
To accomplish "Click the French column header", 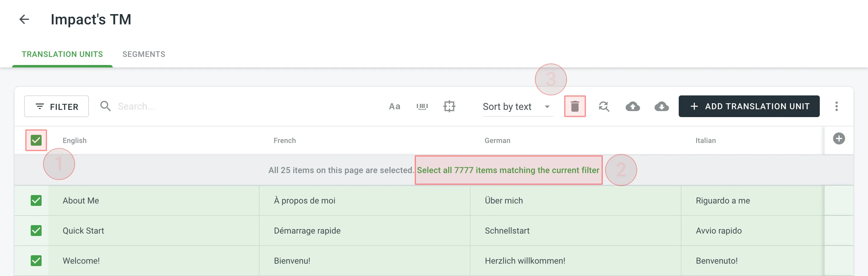I will [x=285, y=140].
